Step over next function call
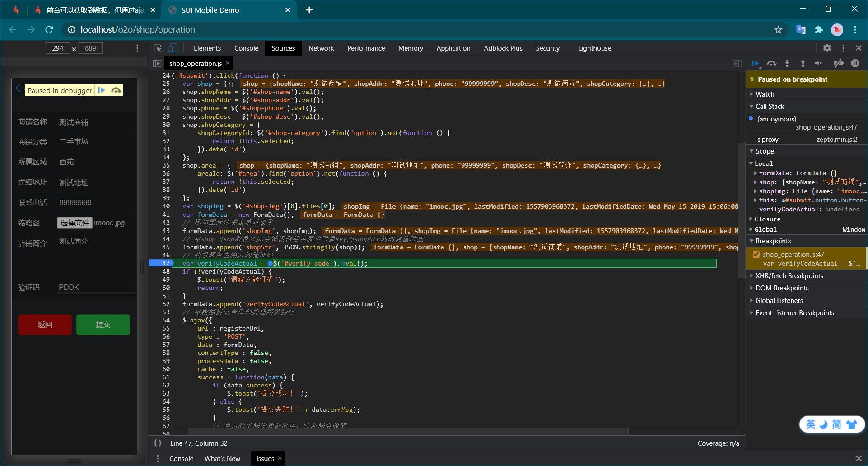 click(x=771, y=64)
